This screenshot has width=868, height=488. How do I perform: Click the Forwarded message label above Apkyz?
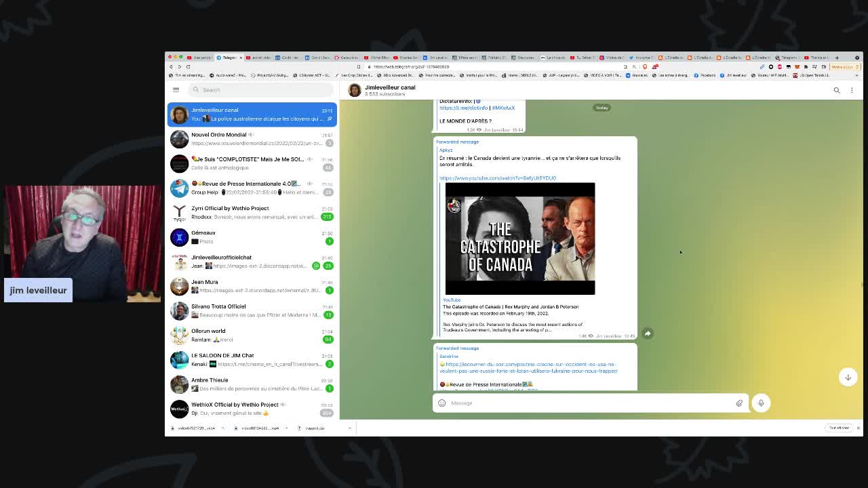tap(458, 142)
